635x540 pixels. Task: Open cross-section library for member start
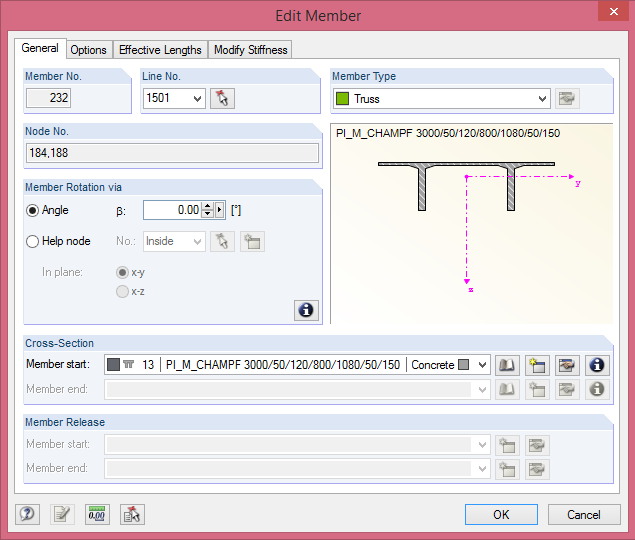pos(507,365)
